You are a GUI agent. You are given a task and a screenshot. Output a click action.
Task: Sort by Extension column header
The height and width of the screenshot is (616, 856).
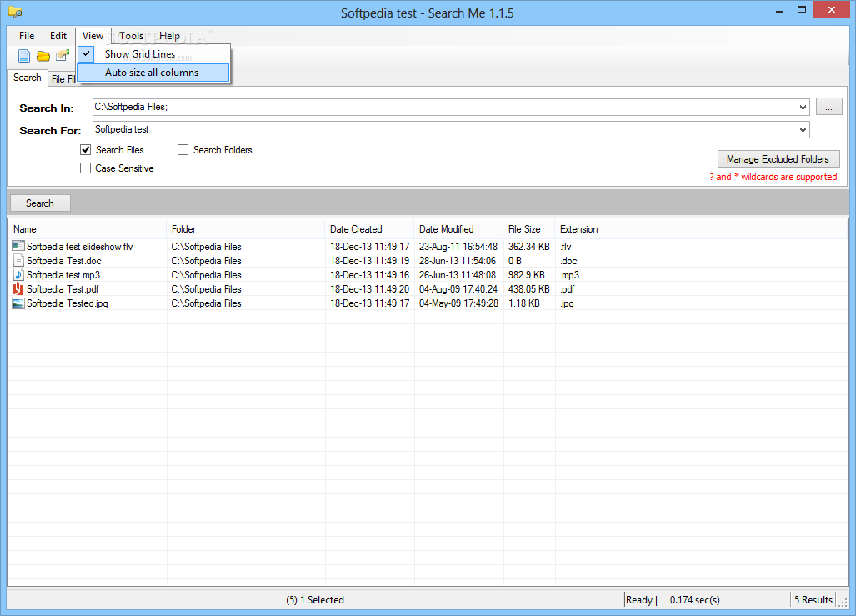(579, 229)
